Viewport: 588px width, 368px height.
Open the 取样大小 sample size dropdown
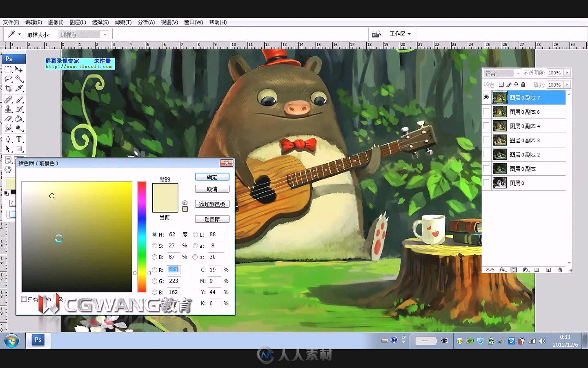(83, 35)
